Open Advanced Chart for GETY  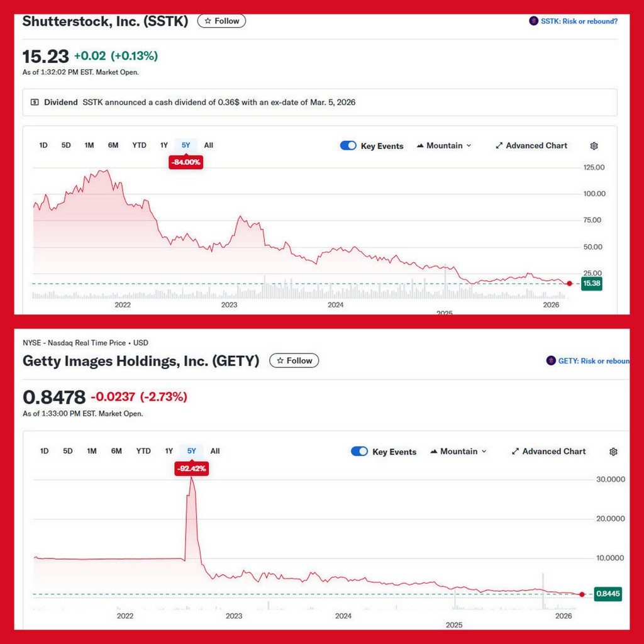tap(548, 452)
